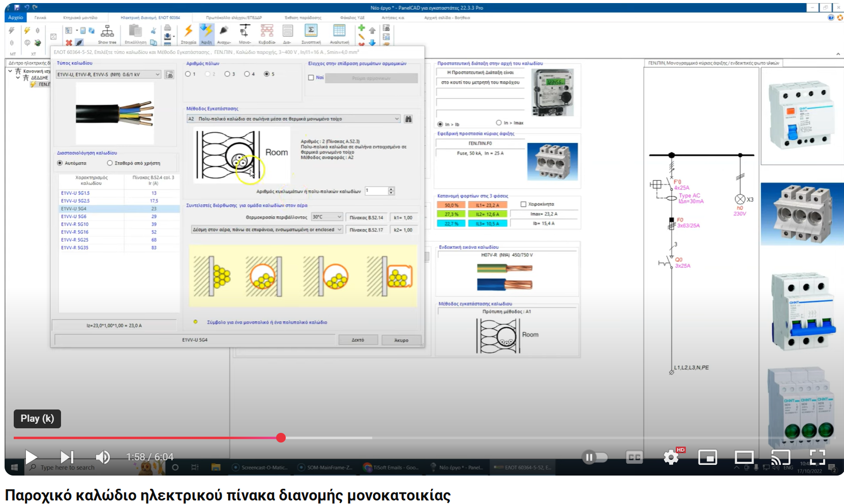Open the Show tree view
The height and width of the screenshot is (504, 844).
coord(107,35)
